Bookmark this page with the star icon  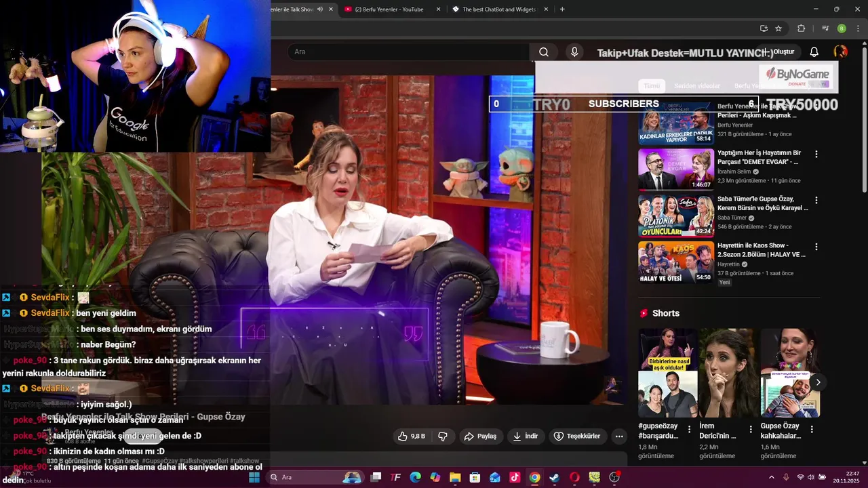(x=778, y=28)
